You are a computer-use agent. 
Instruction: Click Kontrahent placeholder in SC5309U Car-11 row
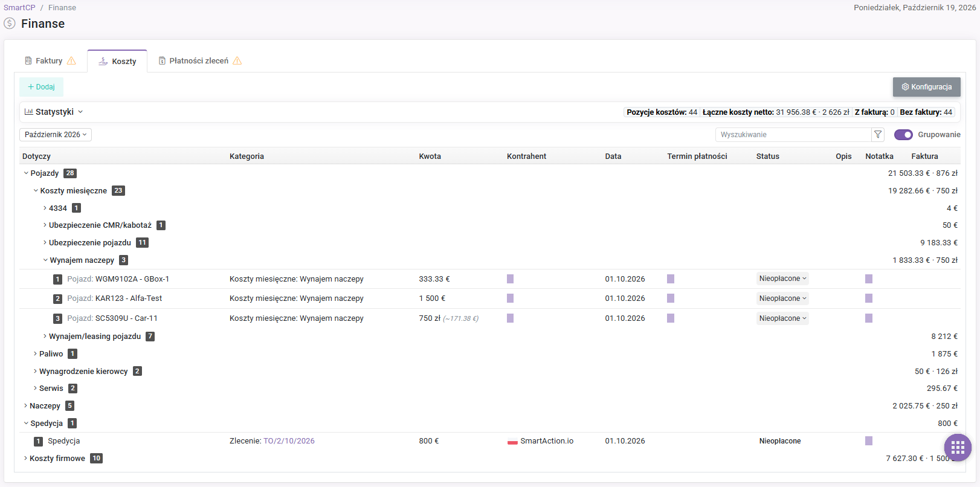click(x=510, y=318)
